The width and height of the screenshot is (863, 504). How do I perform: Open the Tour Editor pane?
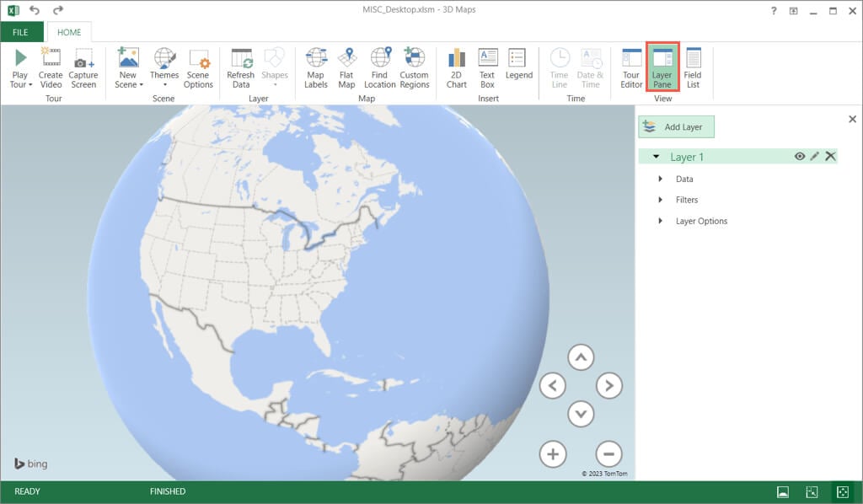631,67
